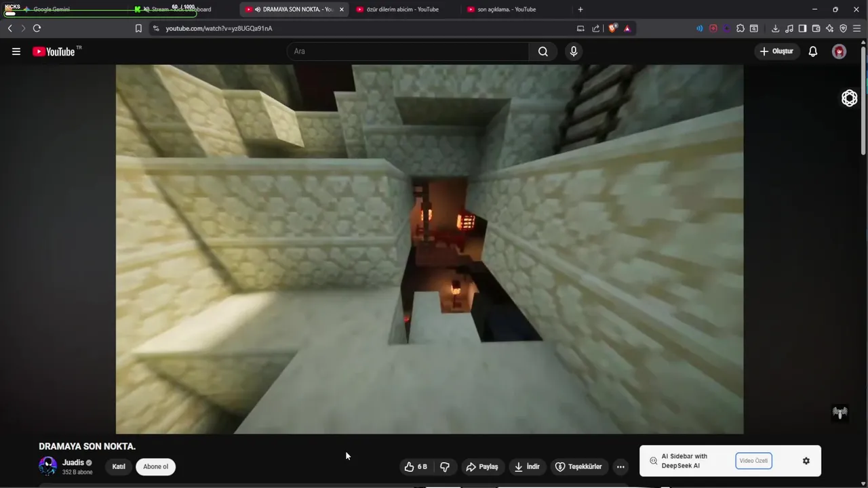
Task: Open Brave VPN shield icon
Action: [843, 28]
